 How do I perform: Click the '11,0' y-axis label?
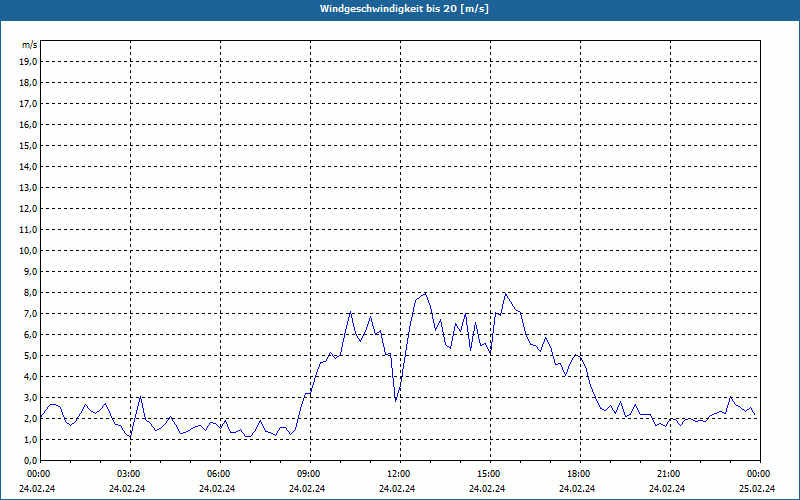[x=28, y=230]
